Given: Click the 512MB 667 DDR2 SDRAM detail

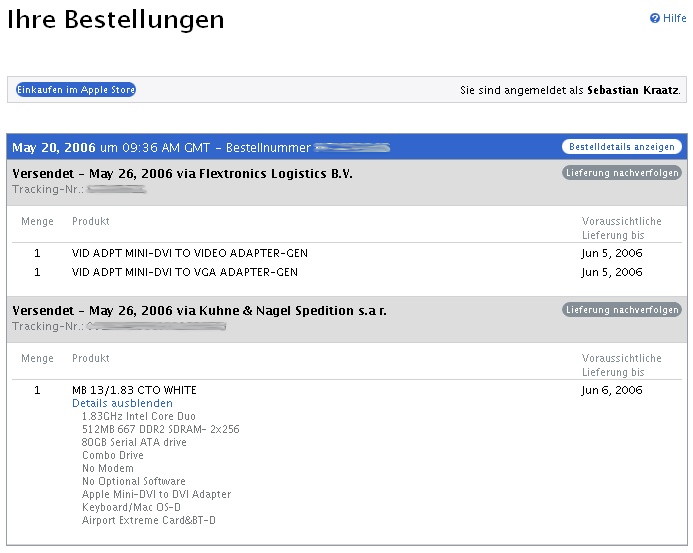Looking at the screenshot, I should [160, 429].
